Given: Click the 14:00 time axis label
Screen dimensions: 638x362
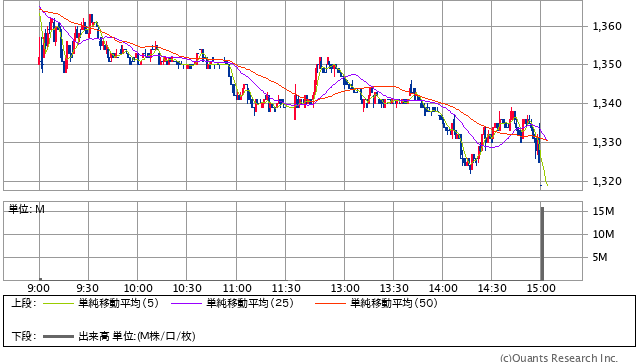Looking at the screenshot, I should pos(443,288).
